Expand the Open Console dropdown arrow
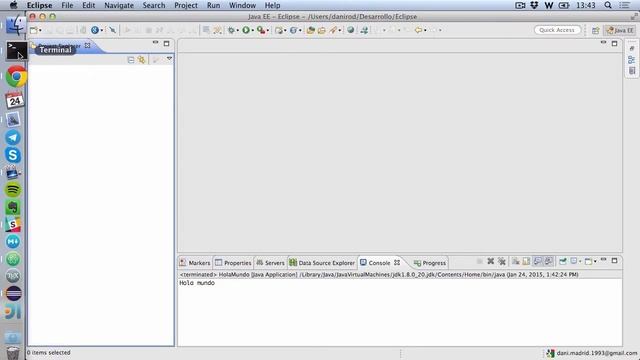The image size is (640, 360). tap(595, 262)
